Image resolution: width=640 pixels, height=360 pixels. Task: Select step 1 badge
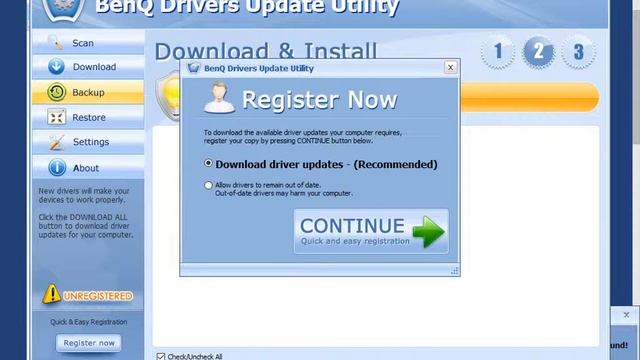[498, 52]
